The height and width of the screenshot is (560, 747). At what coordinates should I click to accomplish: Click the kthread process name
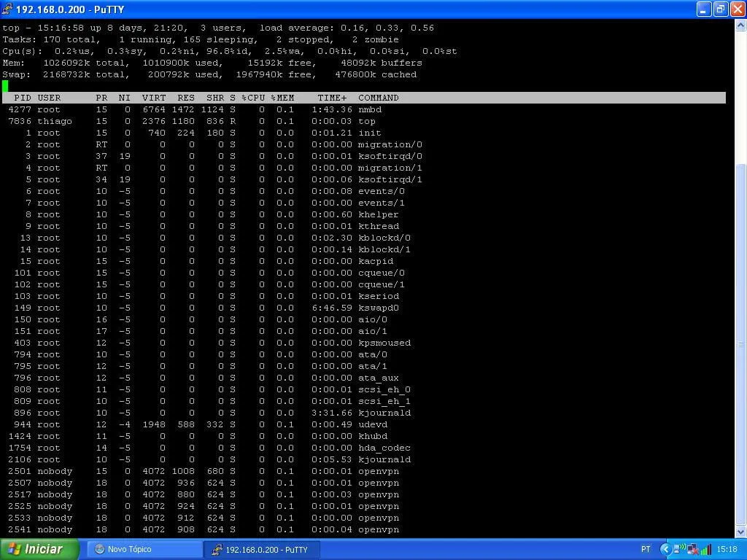click(x=379, y=226)
